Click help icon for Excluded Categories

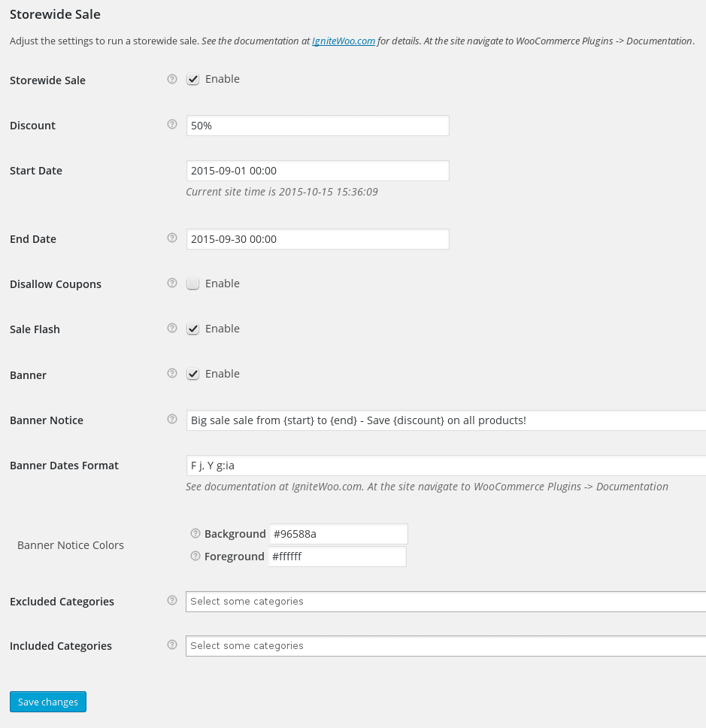[x=172, y=600]
